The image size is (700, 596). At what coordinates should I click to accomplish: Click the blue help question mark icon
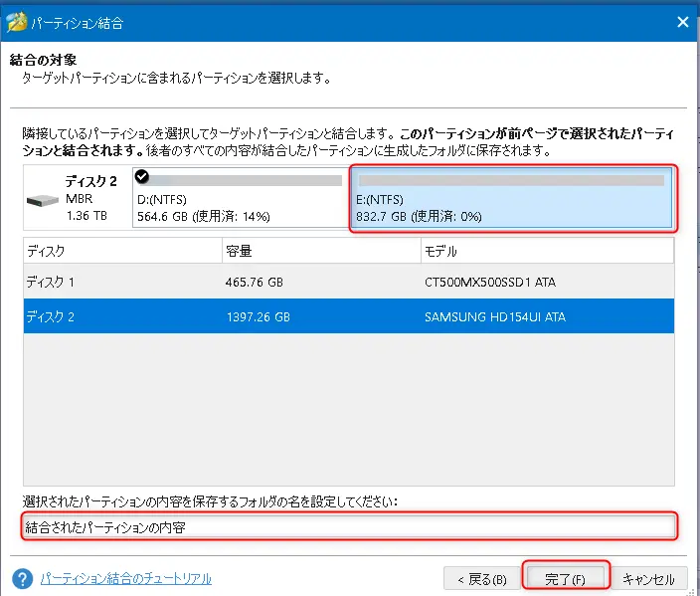(x=22, y=578)
